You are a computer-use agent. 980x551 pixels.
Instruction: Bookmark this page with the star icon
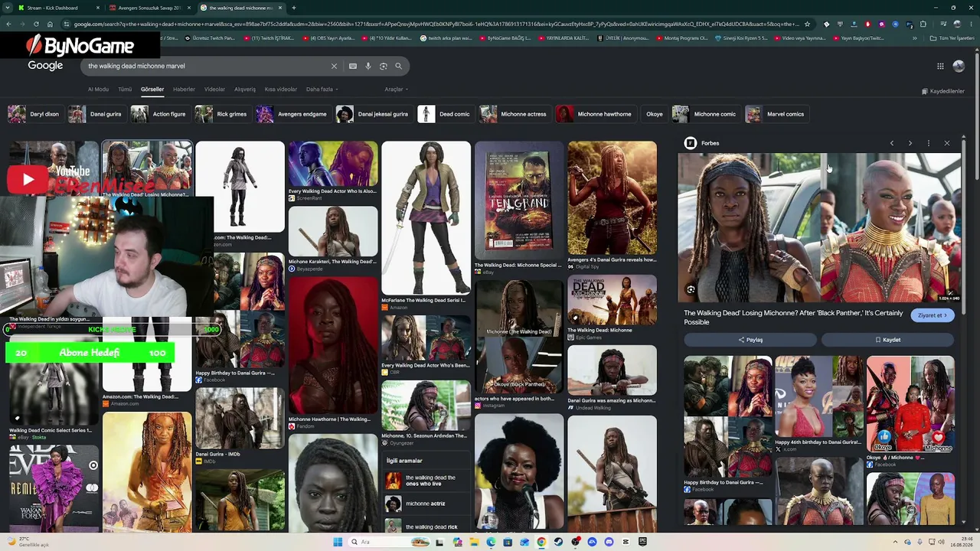807,24
